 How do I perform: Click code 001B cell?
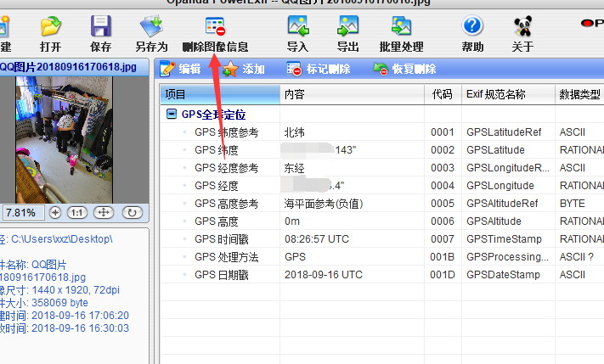[x=443, y=256]
